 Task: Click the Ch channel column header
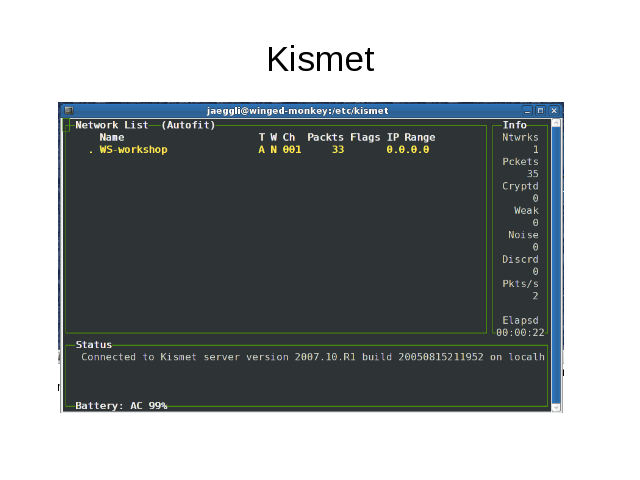(x=289, y=137)
